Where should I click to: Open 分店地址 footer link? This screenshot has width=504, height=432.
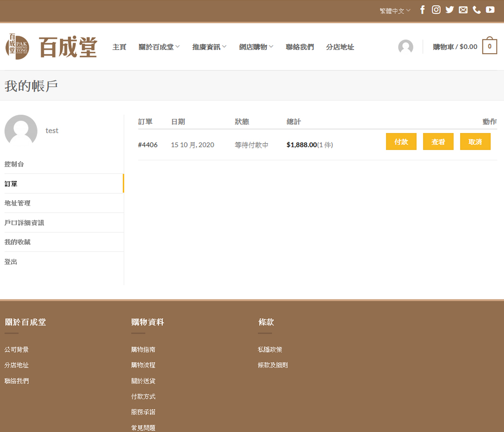pos(17,365)
